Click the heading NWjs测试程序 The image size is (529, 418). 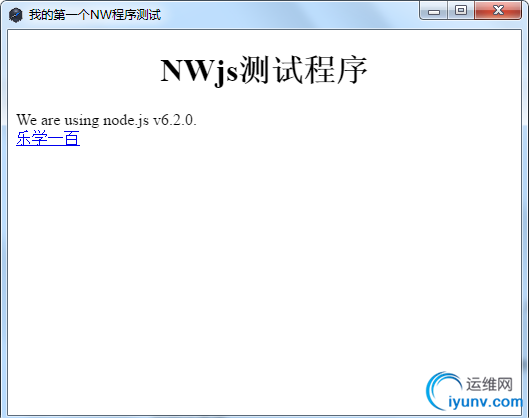pos(264,71)
